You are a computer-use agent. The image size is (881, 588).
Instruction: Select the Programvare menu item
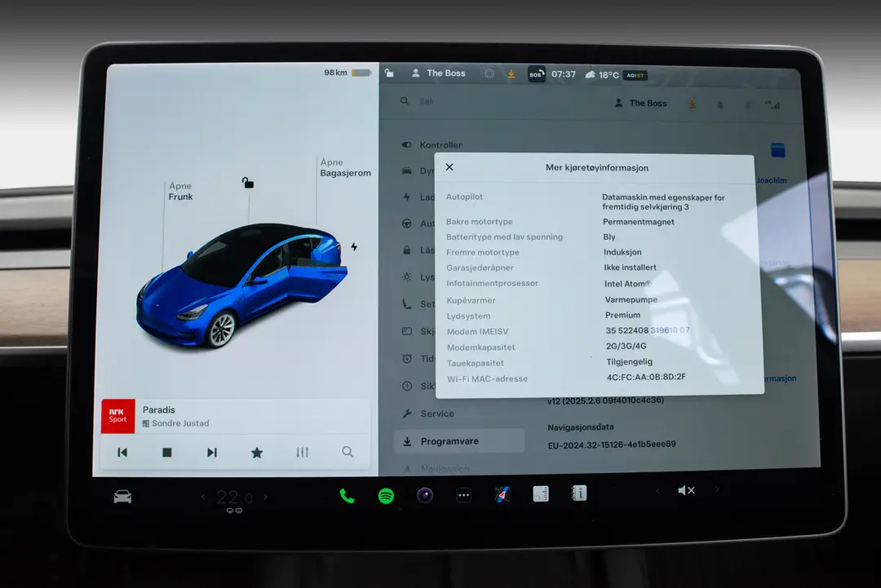pyautogui.click(x=459, y=441)
